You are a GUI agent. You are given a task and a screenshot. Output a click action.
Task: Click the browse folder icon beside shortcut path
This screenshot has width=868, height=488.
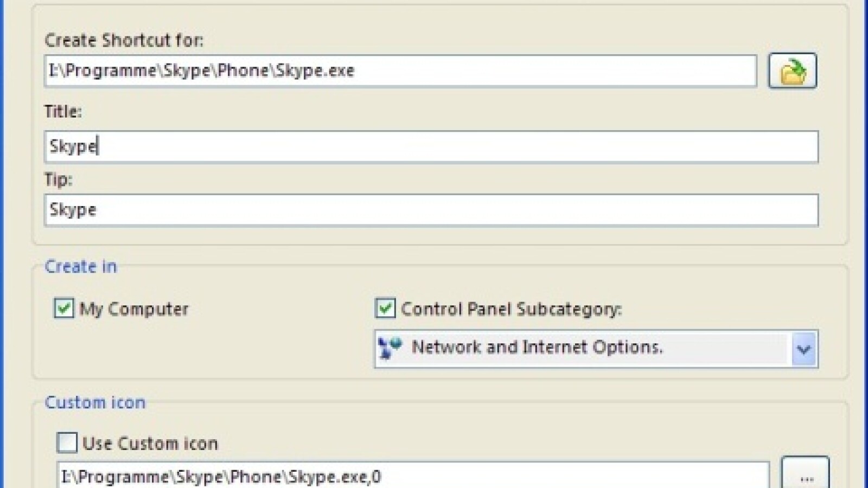click(792, 71)
